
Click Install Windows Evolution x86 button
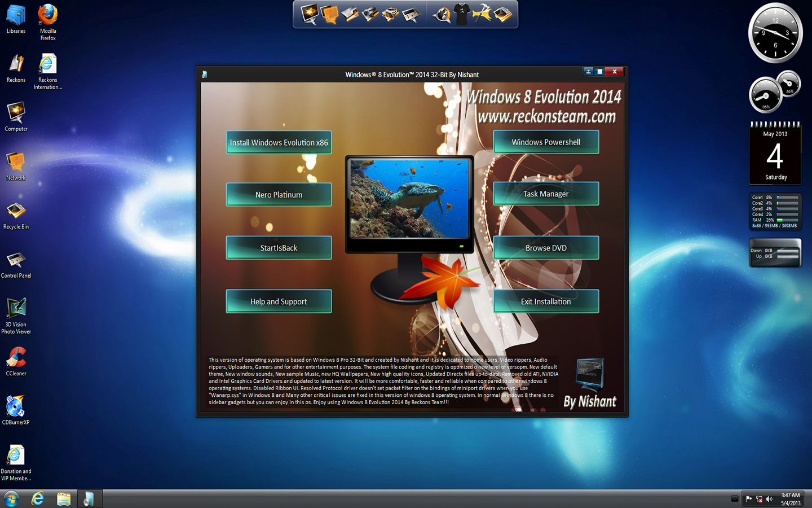[279, 142]
